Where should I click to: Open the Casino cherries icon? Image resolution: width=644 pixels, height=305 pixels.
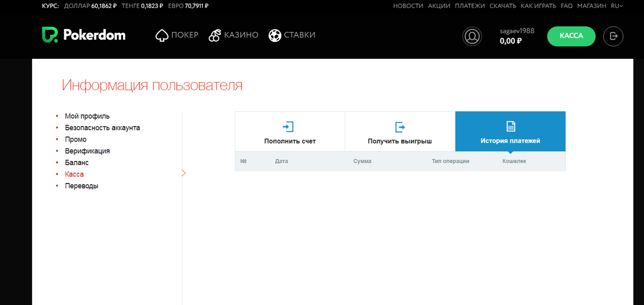(215, 35)
